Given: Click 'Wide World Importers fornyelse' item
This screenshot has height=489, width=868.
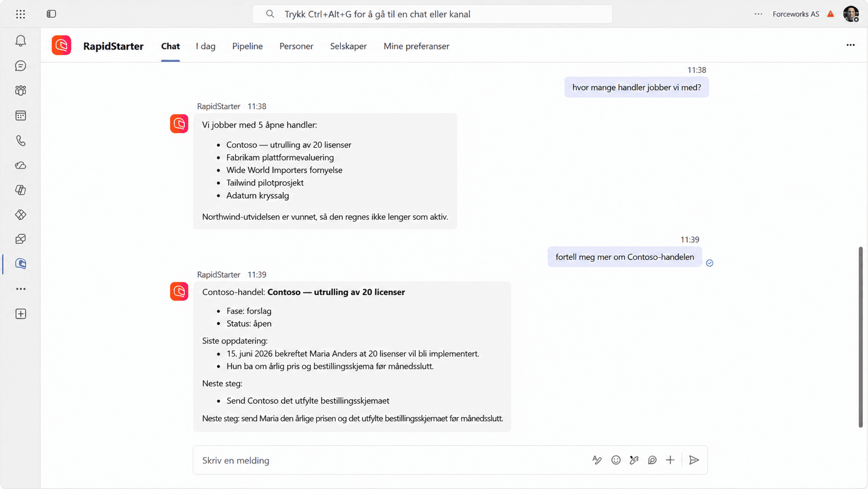Looking at the screenshot, I should click(284, 170).
